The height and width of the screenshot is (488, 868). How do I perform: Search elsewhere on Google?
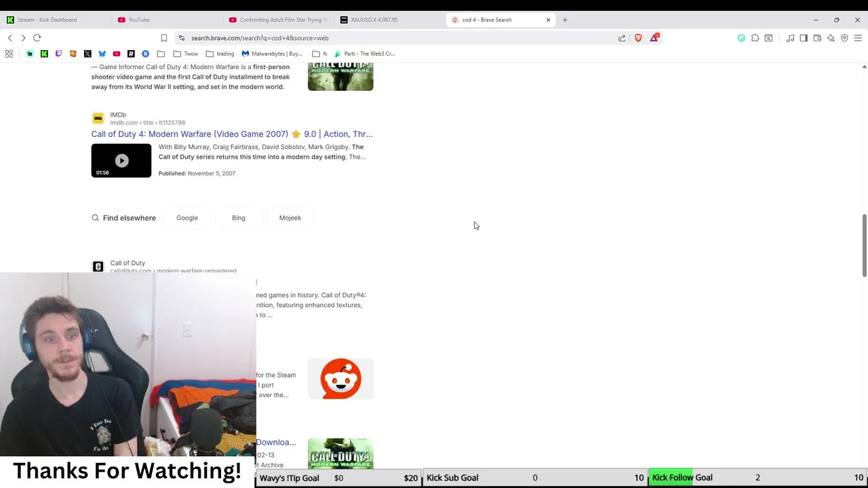(x=187, y=218)
